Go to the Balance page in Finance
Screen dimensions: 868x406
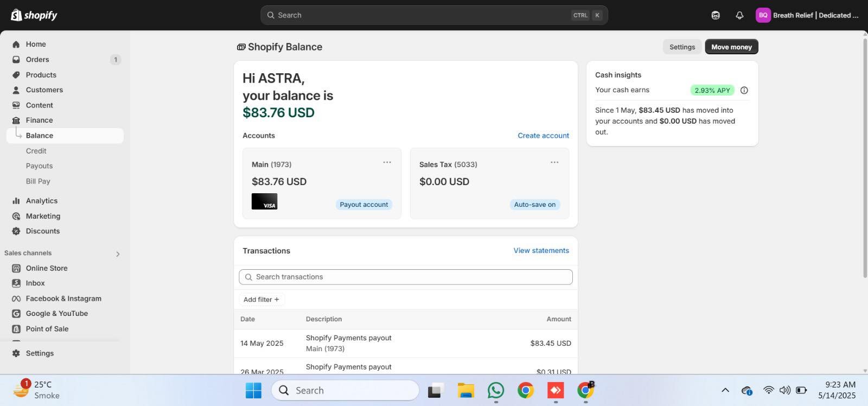pos(65,136)
